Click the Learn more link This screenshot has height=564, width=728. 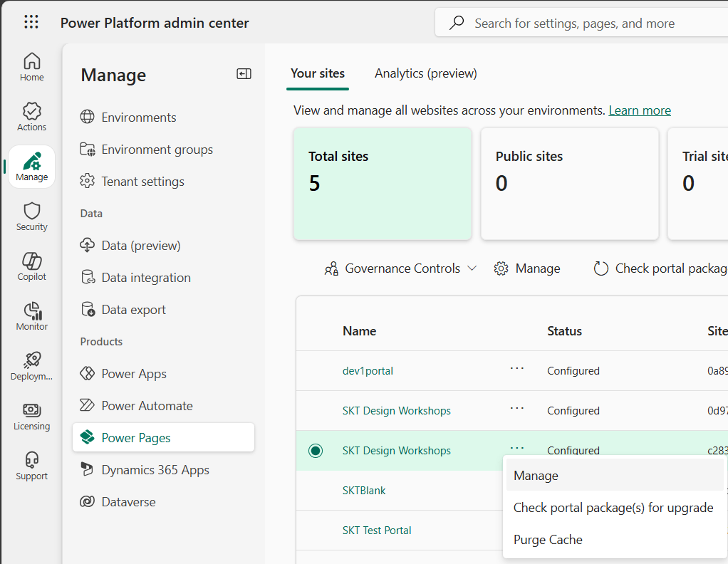(x=639, y=110)
